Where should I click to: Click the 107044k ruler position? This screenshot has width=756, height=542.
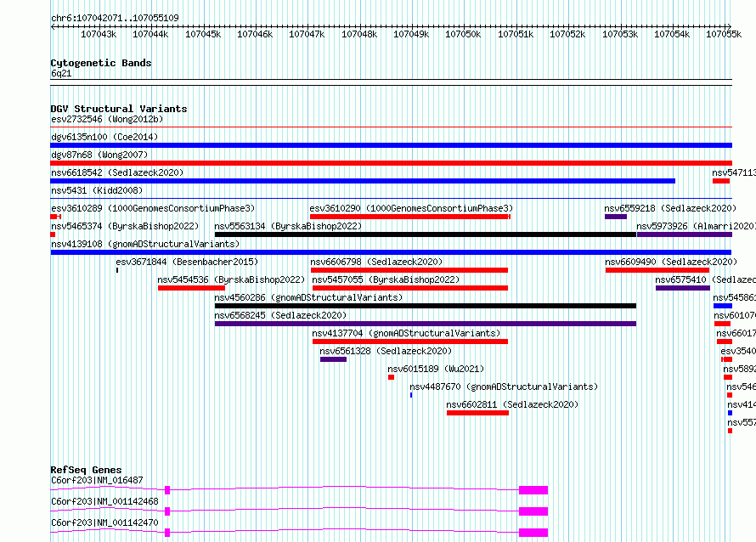(x=150, y=34)
